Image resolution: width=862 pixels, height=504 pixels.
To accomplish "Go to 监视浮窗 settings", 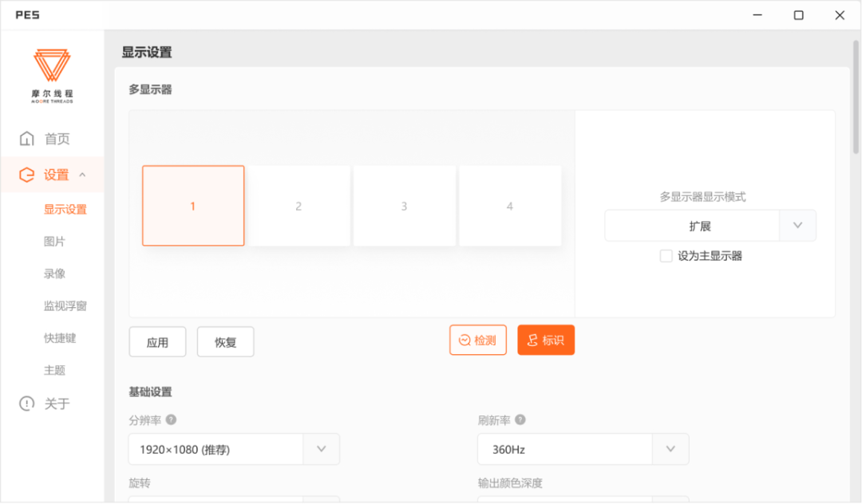I will (x=65, y=305).
